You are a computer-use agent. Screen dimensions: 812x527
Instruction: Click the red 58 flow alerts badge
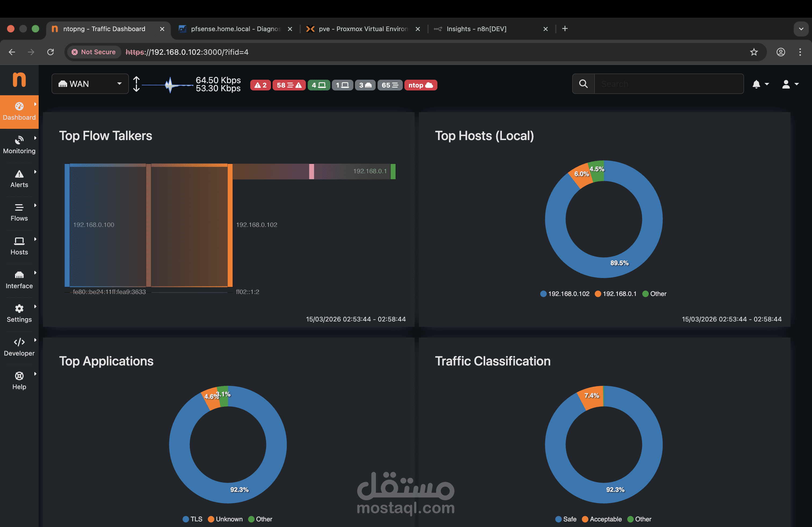coord(289,85)
